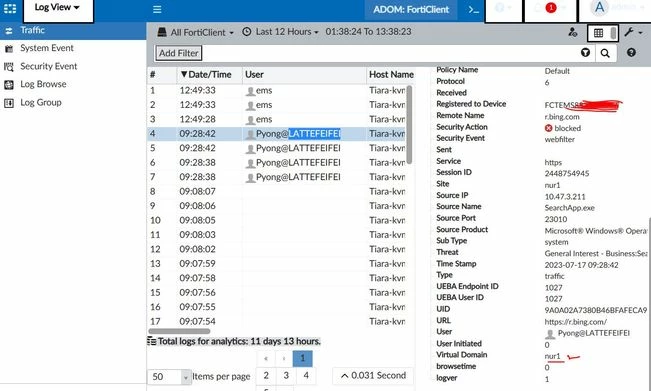Go to Log Group

click(x=41, y=103)
